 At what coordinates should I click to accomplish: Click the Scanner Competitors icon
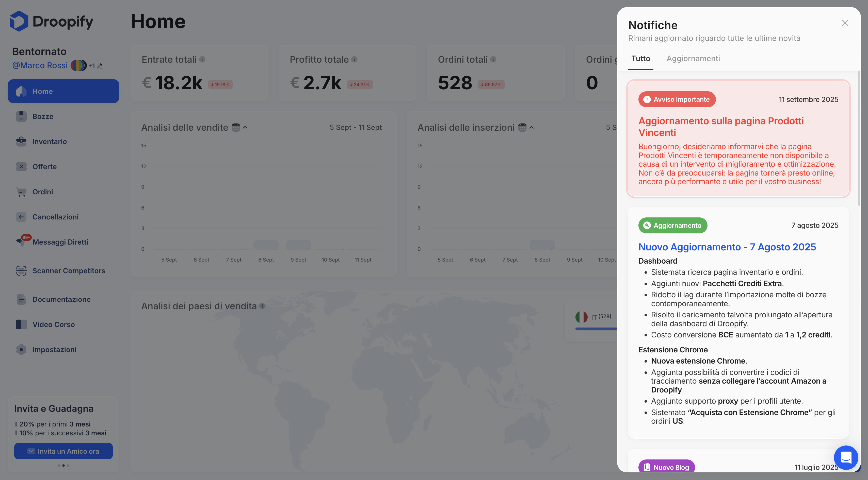click(x=21, y=271)
